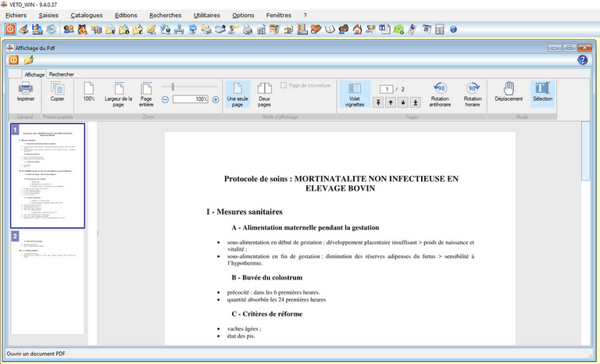Open the Saisies menu
This screenshot has height=364, width=600.
click(48, 16)
